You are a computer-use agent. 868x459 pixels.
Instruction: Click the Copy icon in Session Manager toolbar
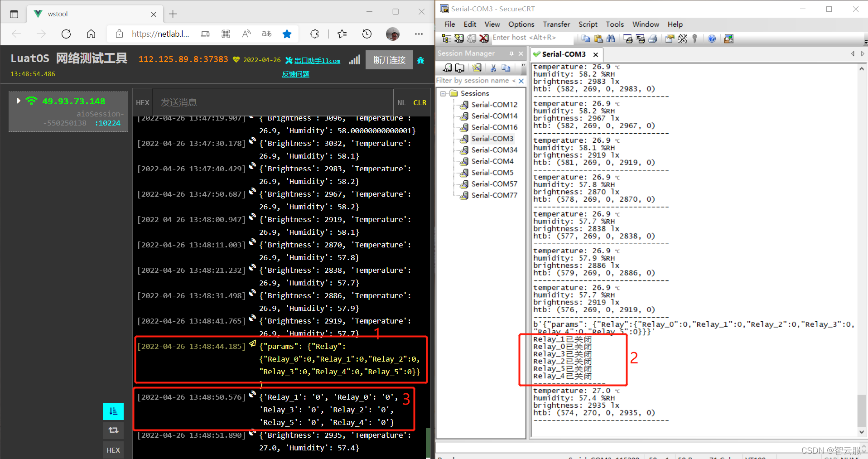(506, 68)
